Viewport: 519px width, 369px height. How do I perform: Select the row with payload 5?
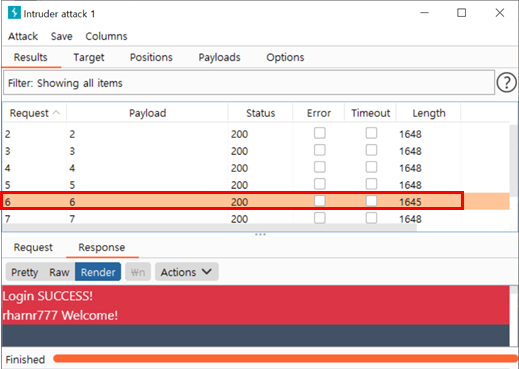pos(256,185)
